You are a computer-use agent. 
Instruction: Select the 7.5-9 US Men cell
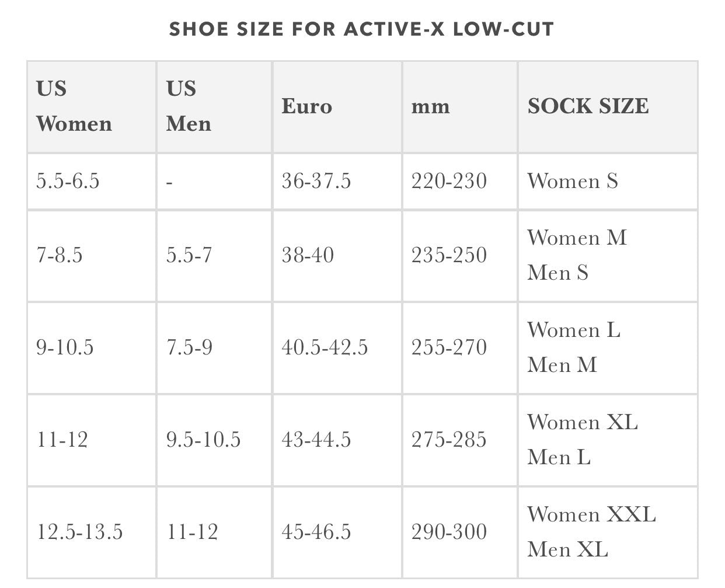point(189,347)
